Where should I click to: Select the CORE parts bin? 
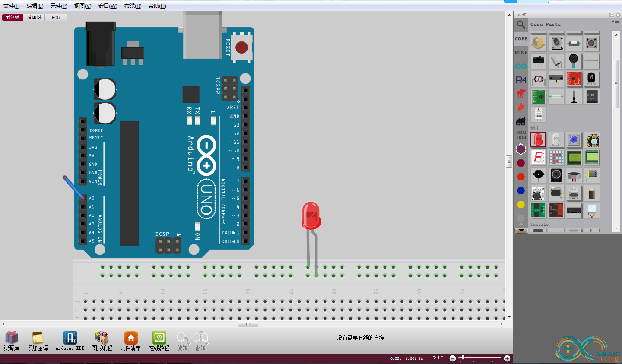tap(521, 38)
